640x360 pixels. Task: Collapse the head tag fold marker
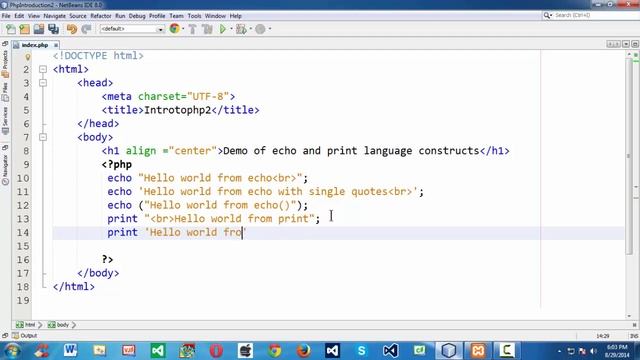coord(43,83)
